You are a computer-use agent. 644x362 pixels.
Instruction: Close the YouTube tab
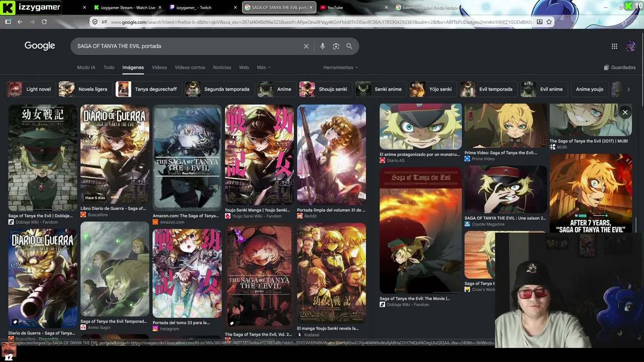pyautogui.click(x=386, y=8)
